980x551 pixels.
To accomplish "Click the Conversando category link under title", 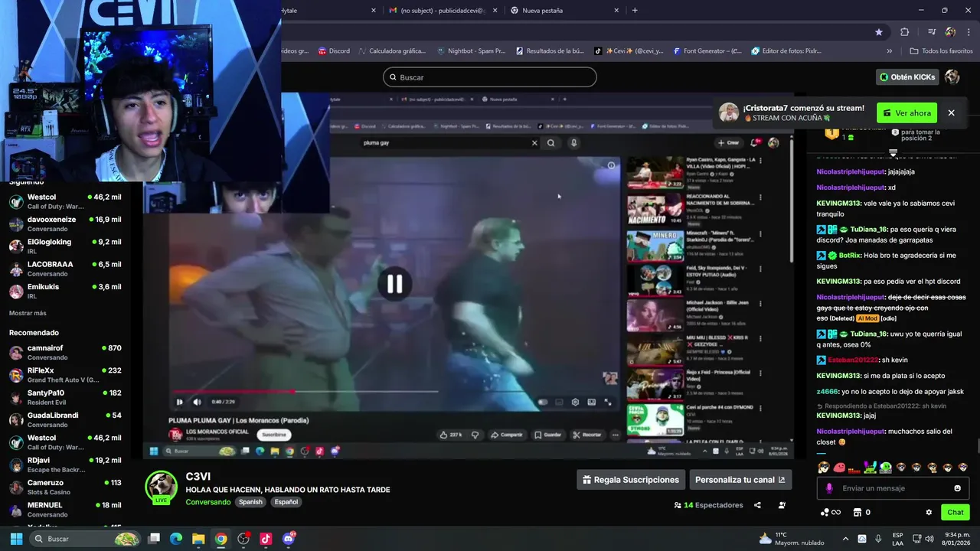I will 207,502.
